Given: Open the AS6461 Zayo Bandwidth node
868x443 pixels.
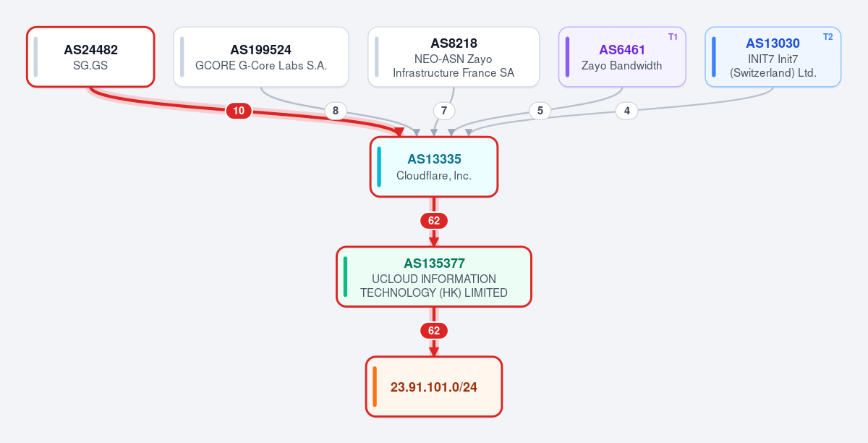Looking at the screenshot, I should tap(622, 56).
